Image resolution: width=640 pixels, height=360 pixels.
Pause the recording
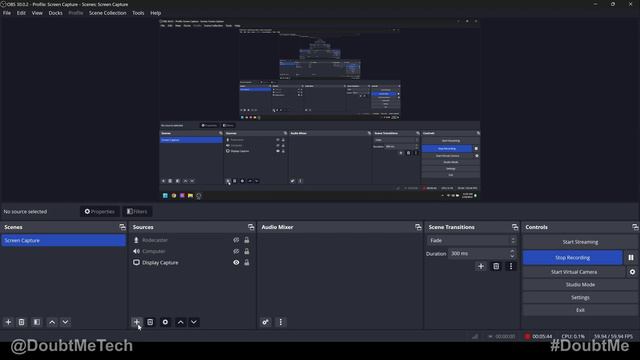point(631,258)
